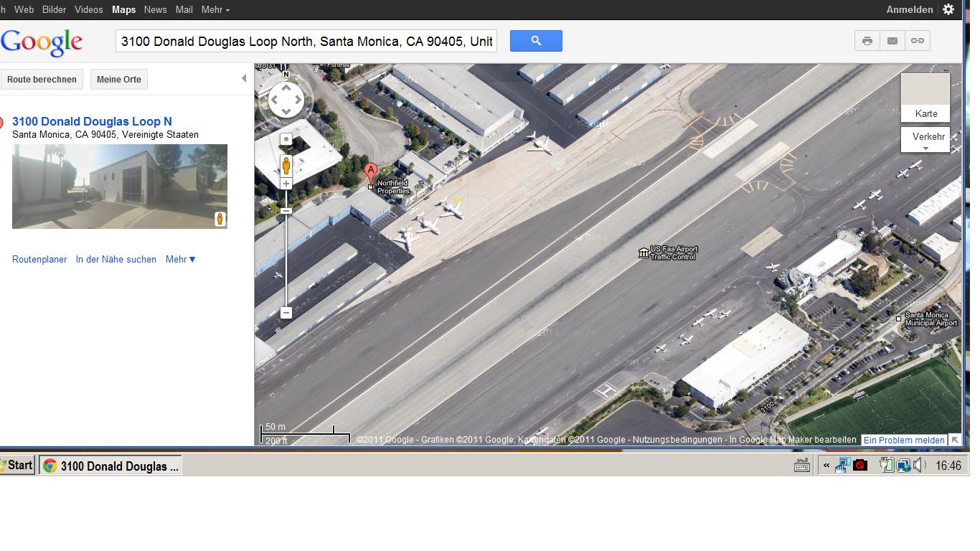Expand the Mehr options under the address
The width and height of the screenshot is (980, 551).
pyautogui.click(x=181, y=259)
